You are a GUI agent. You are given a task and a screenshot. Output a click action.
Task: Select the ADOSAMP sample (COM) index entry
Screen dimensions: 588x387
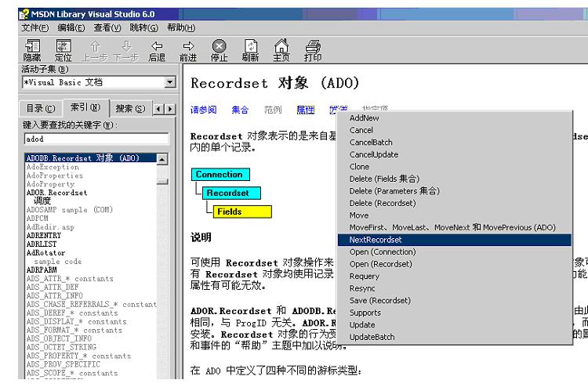click(69, 210)
